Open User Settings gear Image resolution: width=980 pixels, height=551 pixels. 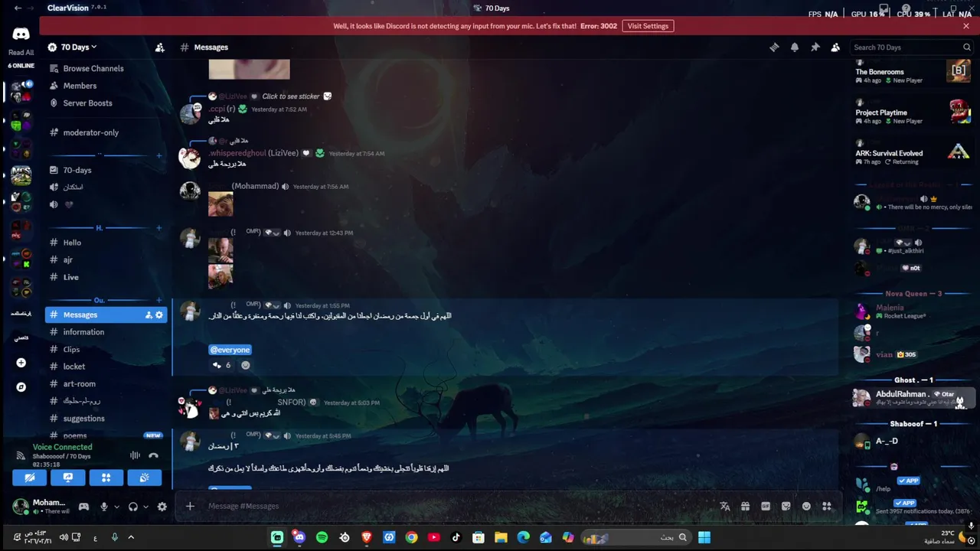click(x=162, y=507)
